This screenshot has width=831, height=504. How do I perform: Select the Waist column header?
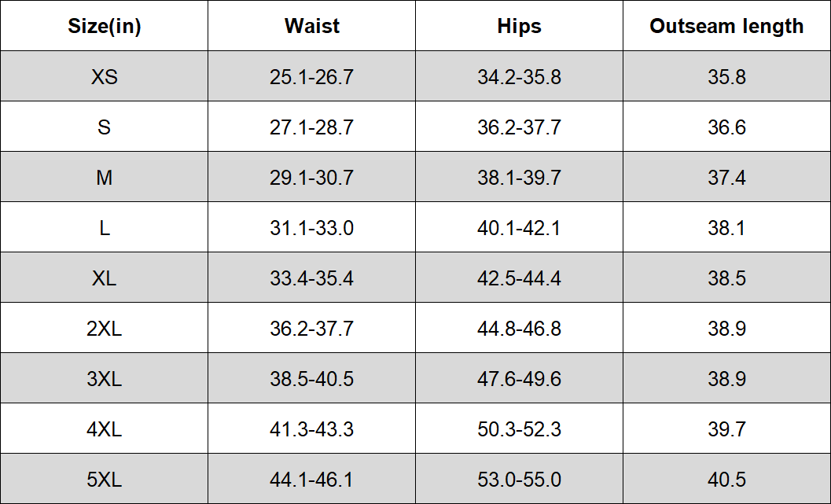(311, 26)
